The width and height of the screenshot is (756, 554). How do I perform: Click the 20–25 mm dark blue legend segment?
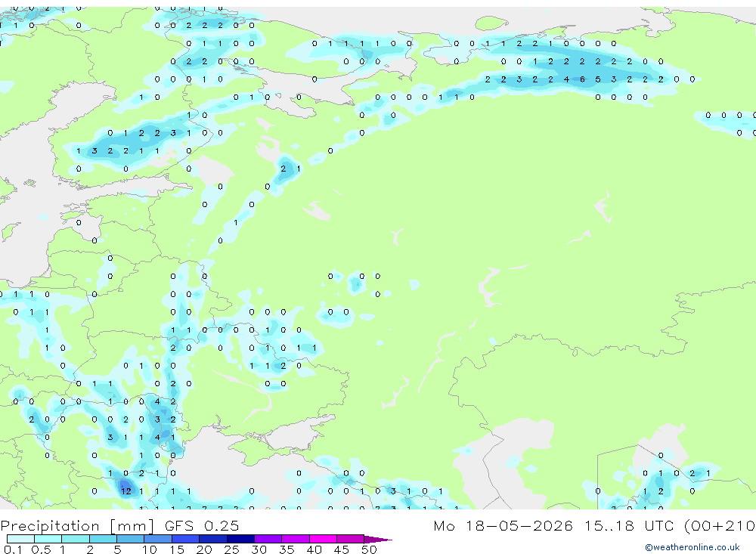(x=213, y=539)
